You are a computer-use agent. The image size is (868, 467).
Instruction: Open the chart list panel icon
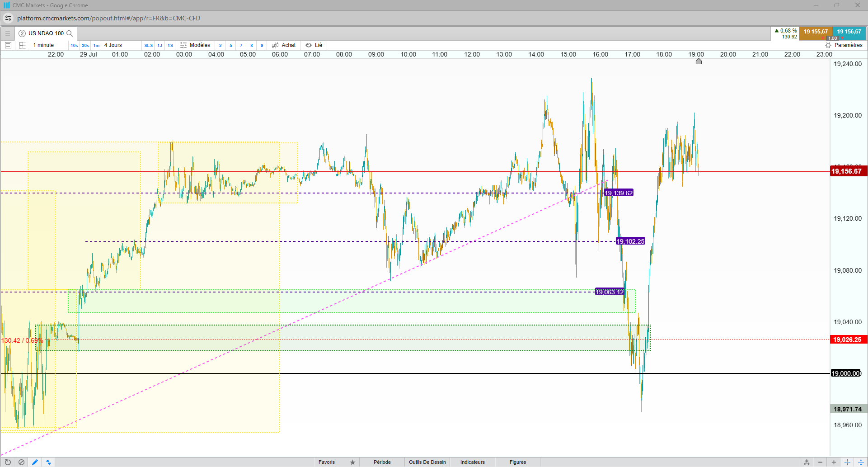point(8,45)
